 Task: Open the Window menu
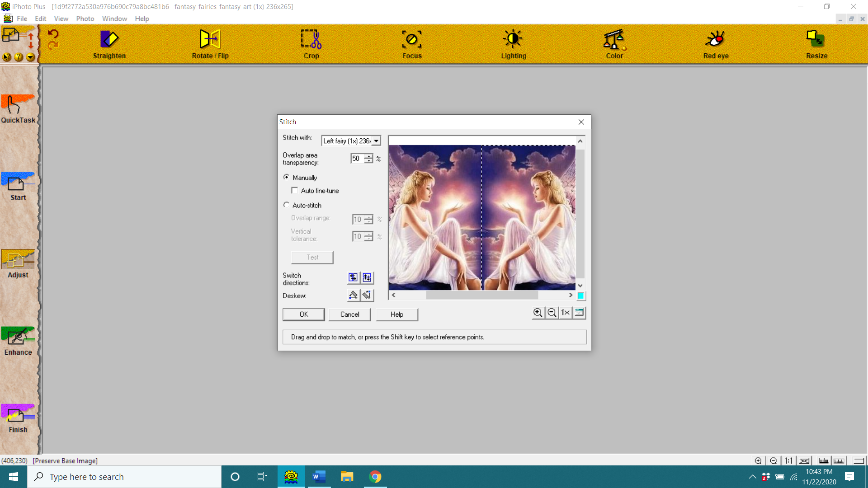click(114, 19)
